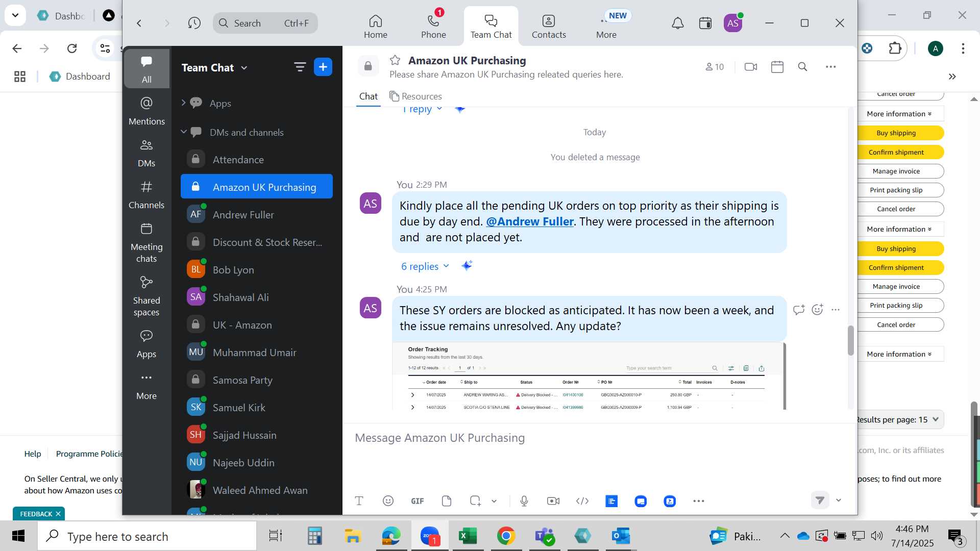Click AI sparkle icon beside 6 replies
The width and height of the screenshot is (980, 551).
pyautogui.click(x=467, y=266)
